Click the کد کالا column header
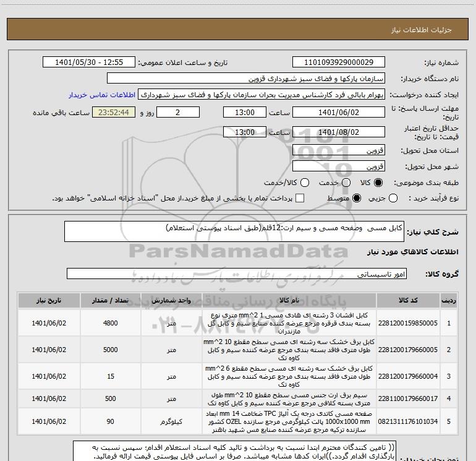This screenshot has width=476, height=461. (x=408, y=301)
